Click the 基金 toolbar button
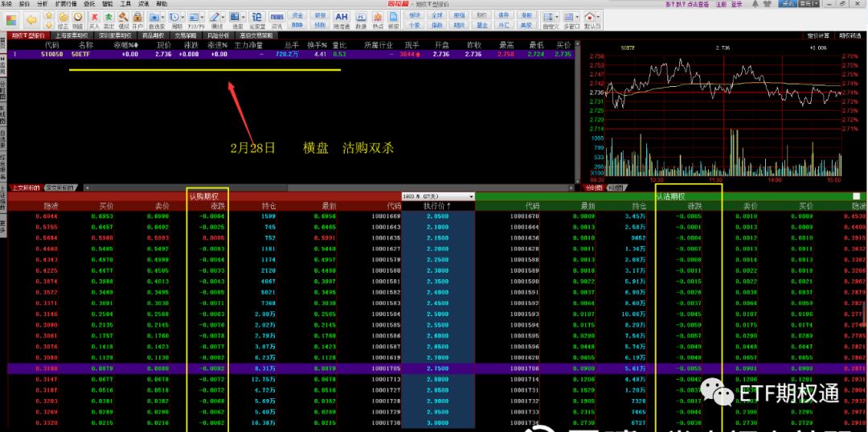The image size is (868, 432). (x=481, y=25)
